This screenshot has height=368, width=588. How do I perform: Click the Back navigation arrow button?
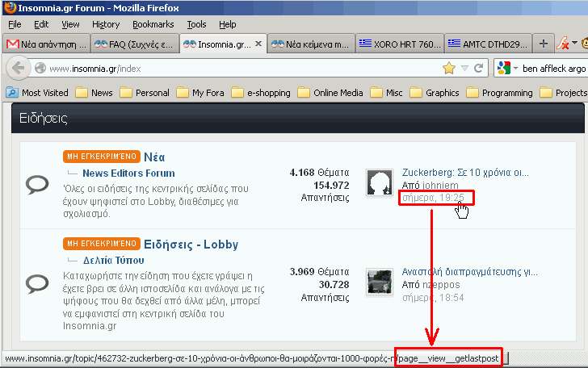18,69
